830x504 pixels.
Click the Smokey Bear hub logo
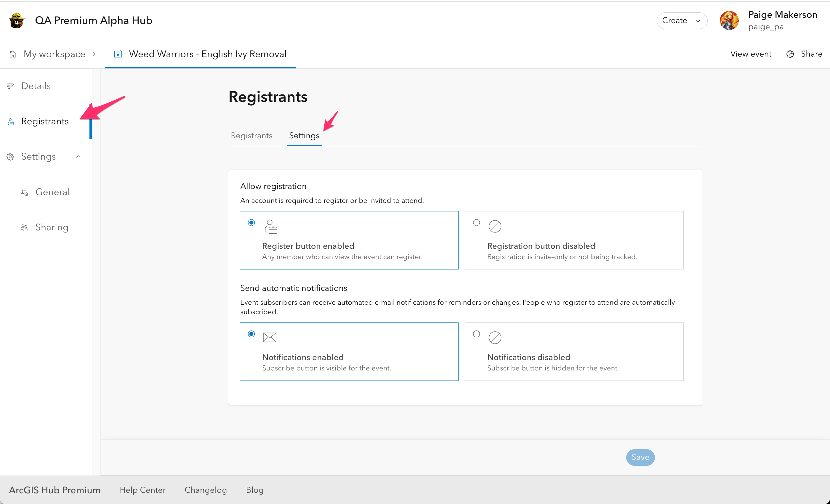coord(17,20)
